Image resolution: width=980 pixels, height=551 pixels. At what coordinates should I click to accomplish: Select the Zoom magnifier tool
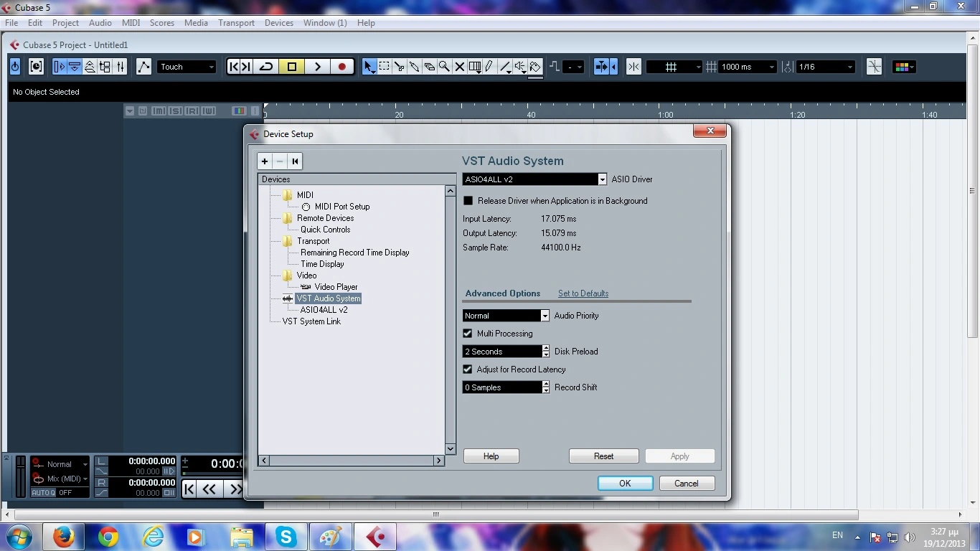point(444,67)
